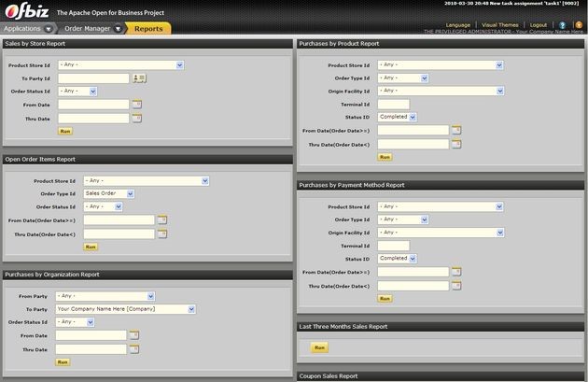Open calendar for Purchases by Payment Method From Date
This screenshot has width=588, height=382.
pyautogui.click(x=456, y=272)
